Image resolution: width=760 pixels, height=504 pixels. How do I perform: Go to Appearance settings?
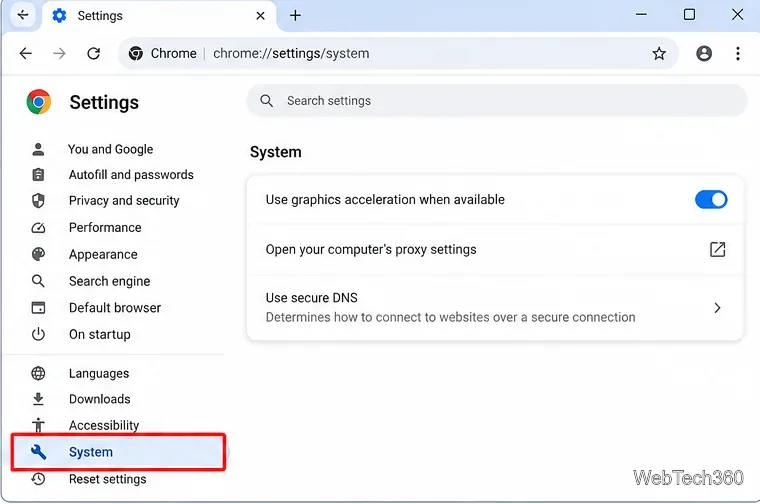click(103, 254)
